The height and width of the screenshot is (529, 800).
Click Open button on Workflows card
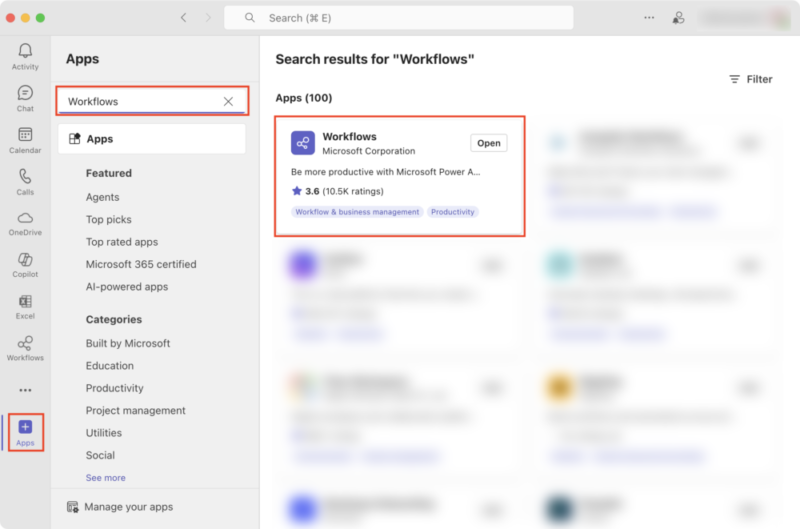(489, 143)
